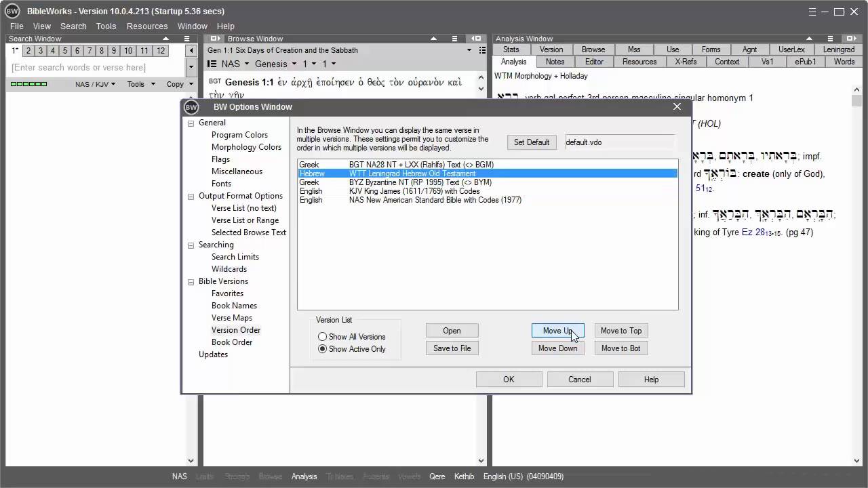Image resolution: width=868 pixels, height=488 pixels.
Task: Click the outline list icon right of the Gen 1:1 heading
Action: coord(482,50)
